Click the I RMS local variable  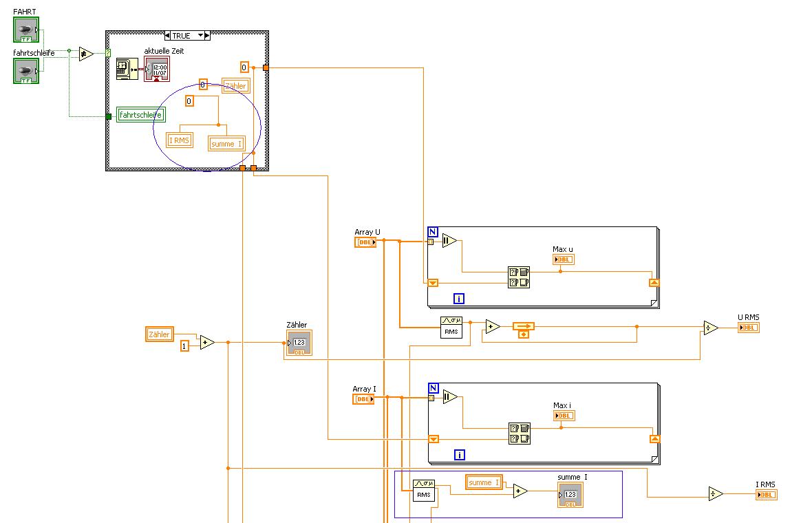pyautogui.click(x=180, y=140)
